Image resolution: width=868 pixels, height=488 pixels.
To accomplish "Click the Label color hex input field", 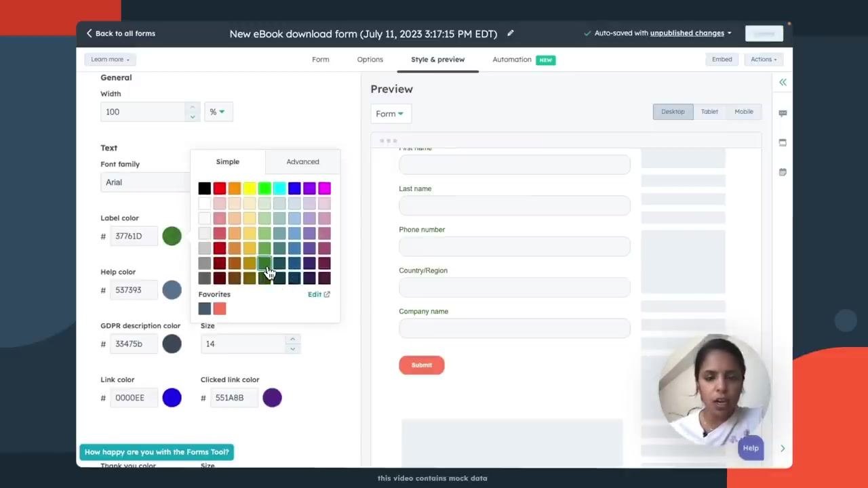I will 134,236.
